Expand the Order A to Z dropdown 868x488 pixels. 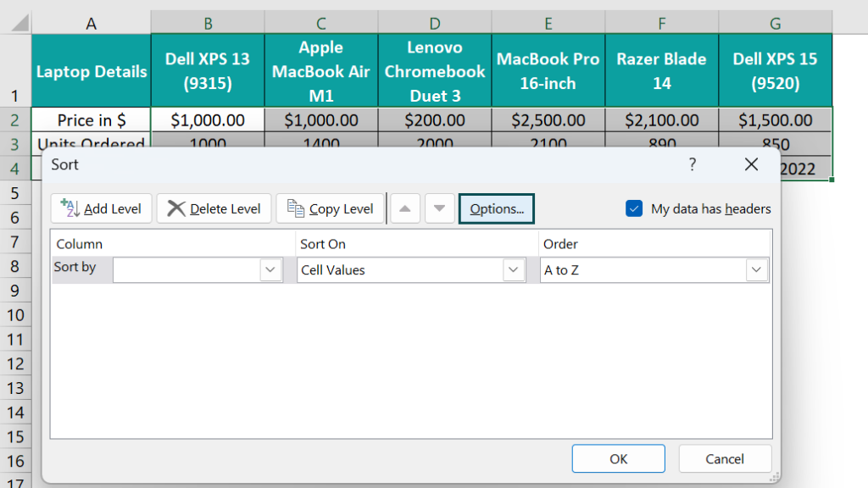coord(756,270)
